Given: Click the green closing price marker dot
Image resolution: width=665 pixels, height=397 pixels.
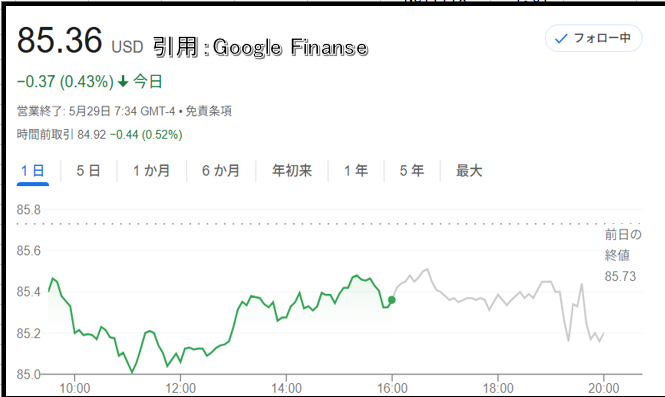Looking at the screenshot, I should tap(391, 300).
